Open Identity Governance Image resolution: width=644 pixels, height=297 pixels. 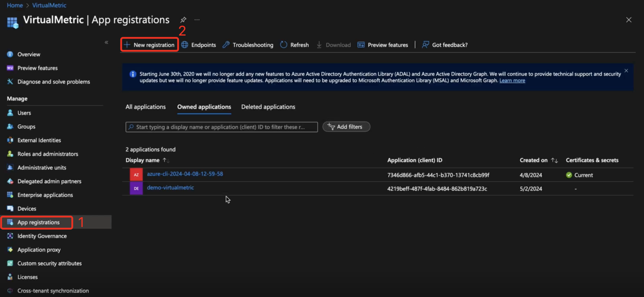[42, 236]
